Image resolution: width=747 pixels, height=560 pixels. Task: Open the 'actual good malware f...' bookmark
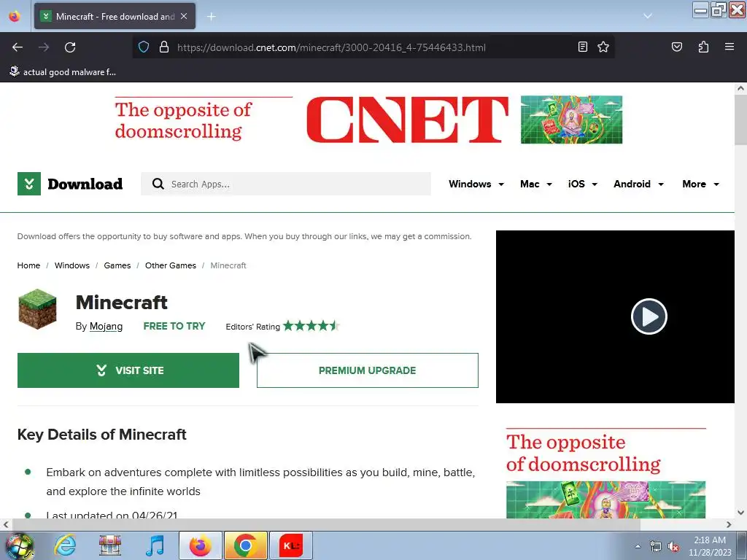tap(63, 72)
